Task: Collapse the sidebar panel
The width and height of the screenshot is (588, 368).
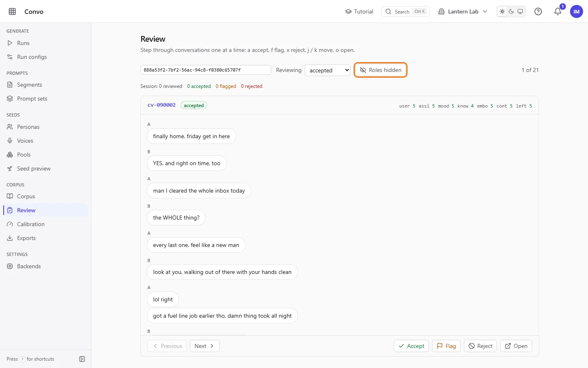Action: [x=82, y=359]
